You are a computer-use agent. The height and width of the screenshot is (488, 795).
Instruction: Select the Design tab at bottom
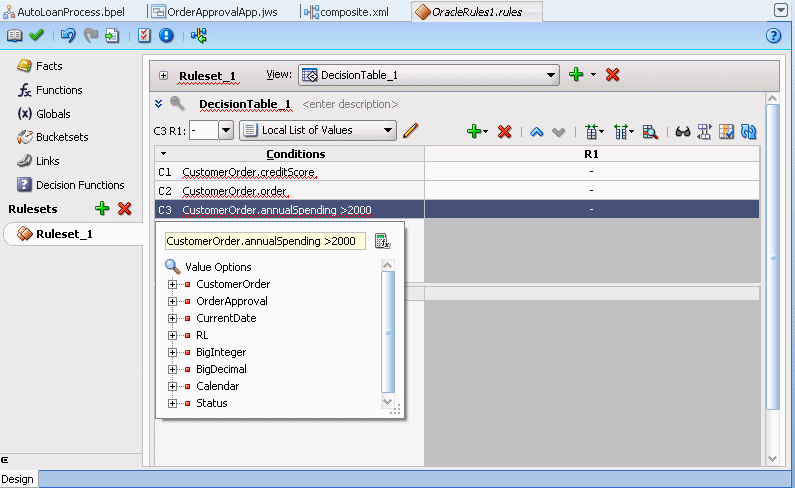point(17,479)
